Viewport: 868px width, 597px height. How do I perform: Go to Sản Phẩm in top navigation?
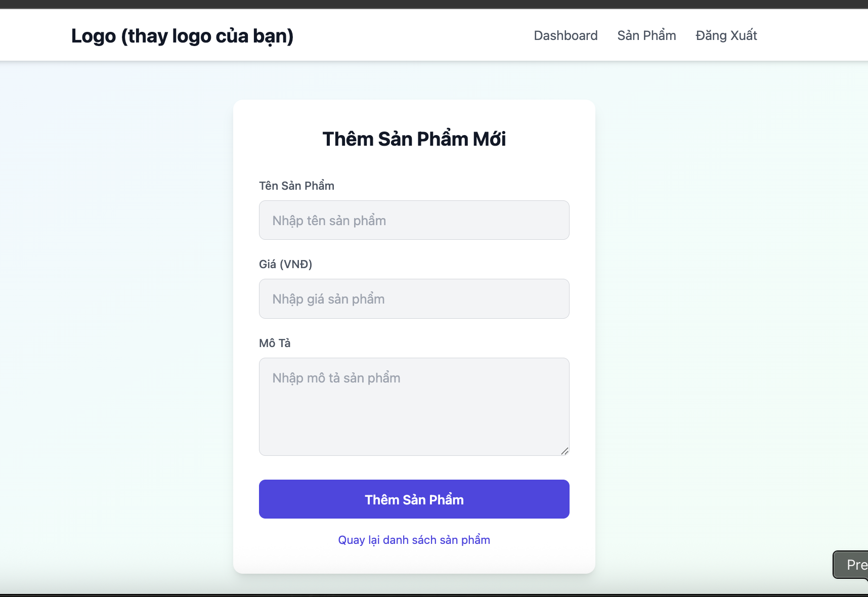646,35
